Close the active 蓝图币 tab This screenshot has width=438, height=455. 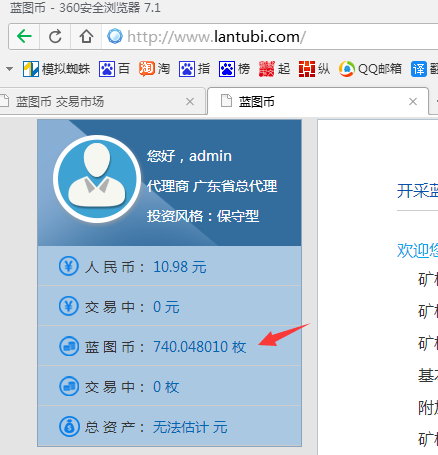click(x=413, y=101)
